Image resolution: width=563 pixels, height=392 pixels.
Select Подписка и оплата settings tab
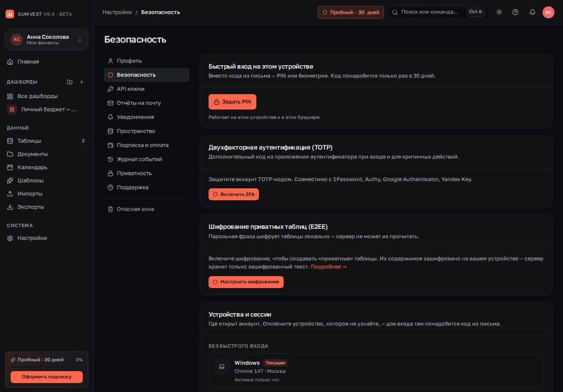[147, 145]
